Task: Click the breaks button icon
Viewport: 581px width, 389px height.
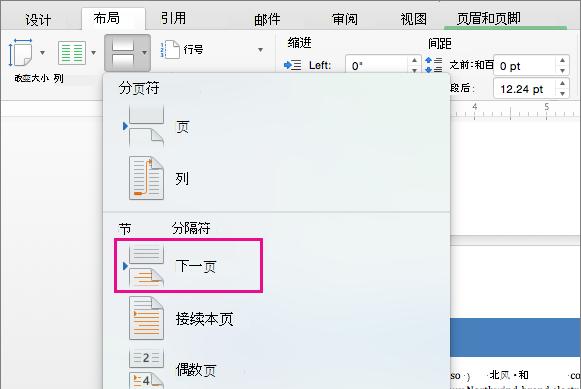Action: (123, 53)
